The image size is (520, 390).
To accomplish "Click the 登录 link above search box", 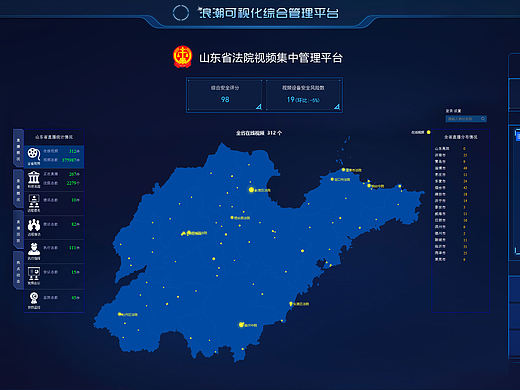I will (x=449, y=111).
